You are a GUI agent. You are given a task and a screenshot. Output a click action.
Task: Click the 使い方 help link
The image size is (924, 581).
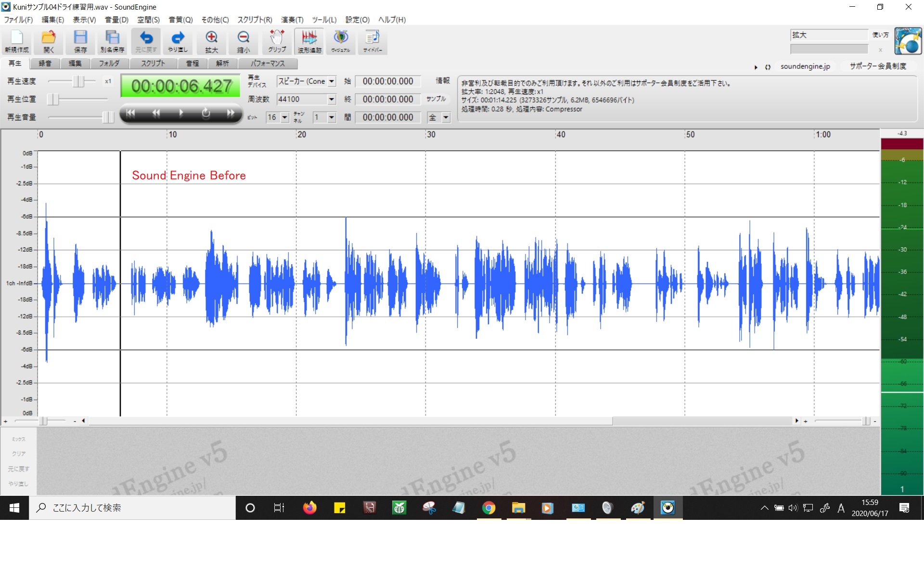pyautogui.click(x=880, y=35)
